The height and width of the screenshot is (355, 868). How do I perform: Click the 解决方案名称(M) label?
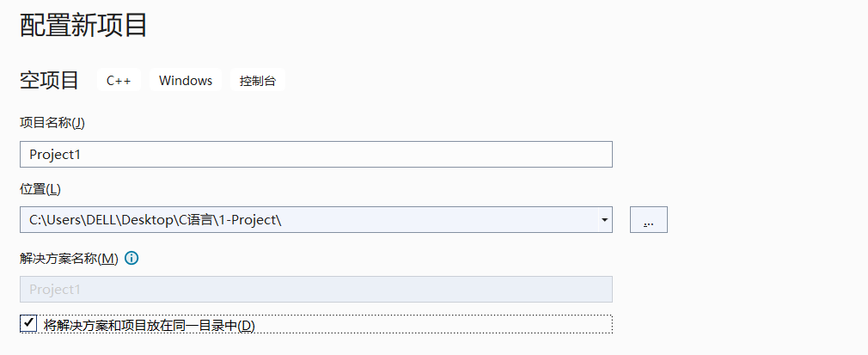69,258
